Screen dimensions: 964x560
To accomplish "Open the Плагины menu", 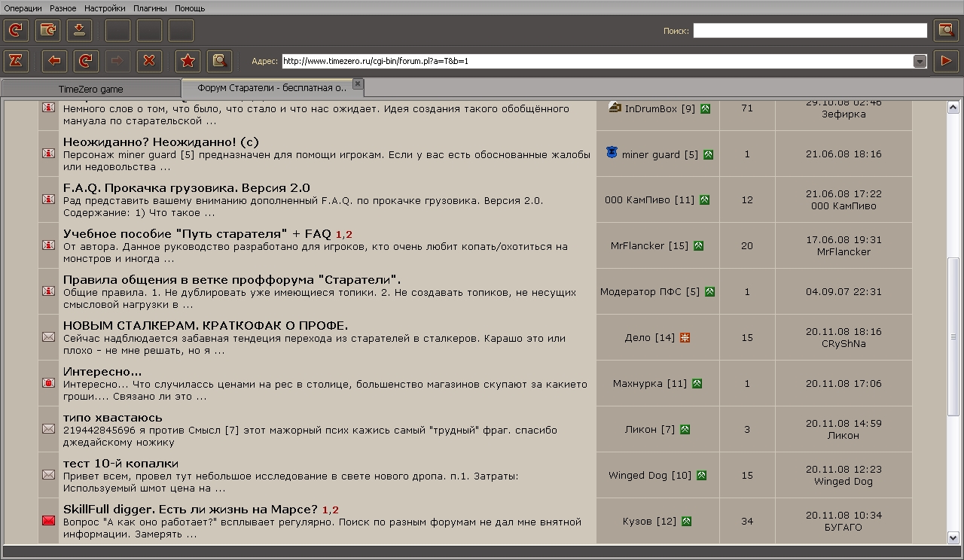I will coord(150,8).
